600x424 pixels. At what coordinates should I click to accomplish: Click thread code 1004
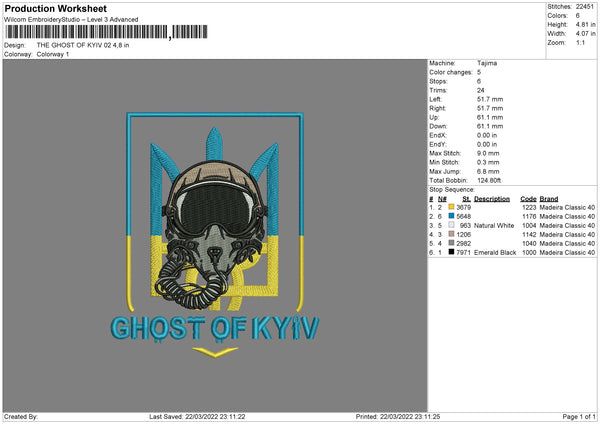point(529,226)
